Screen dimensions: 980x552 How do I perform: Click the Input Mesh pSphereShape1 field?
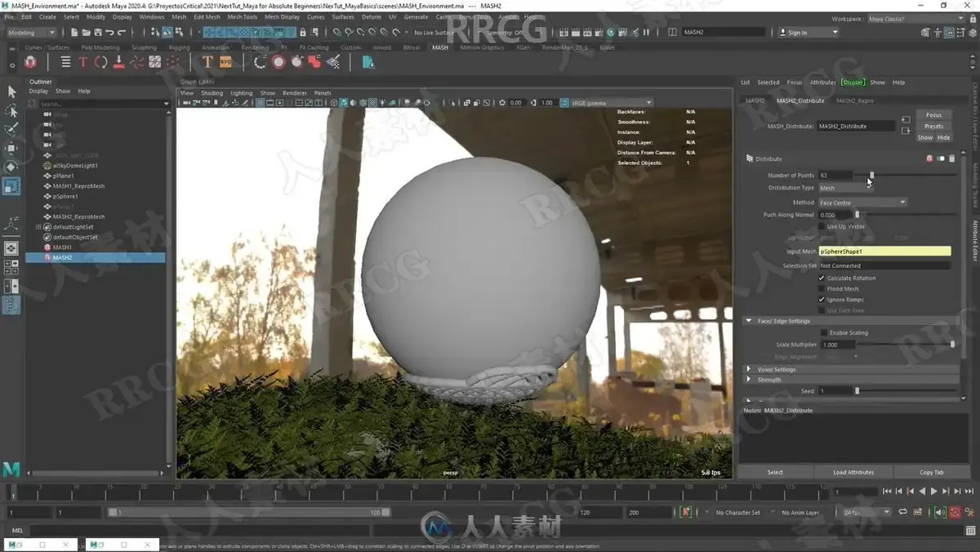(884, 252)
